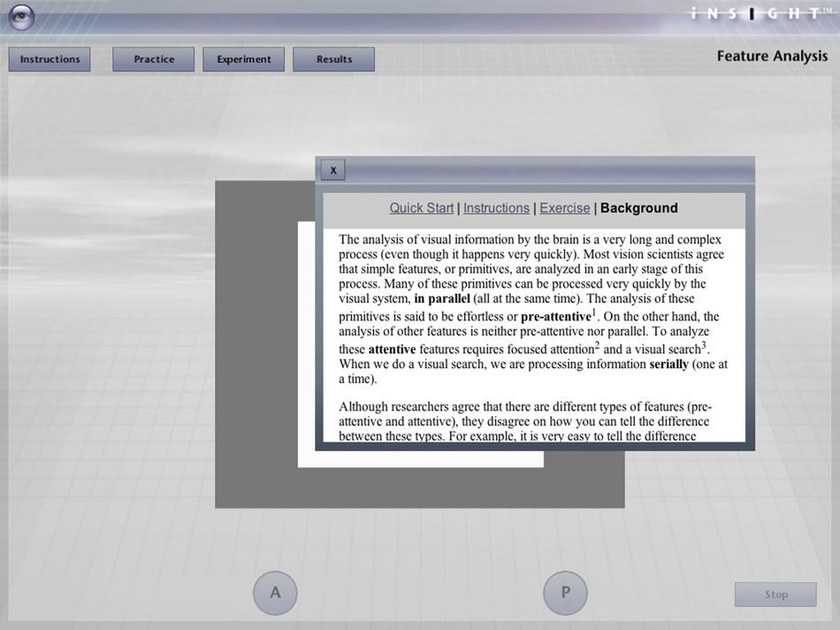Viewport: 840px width, 630px height.
Task: Switch to the Practice mode
Action: pos(153,59)
